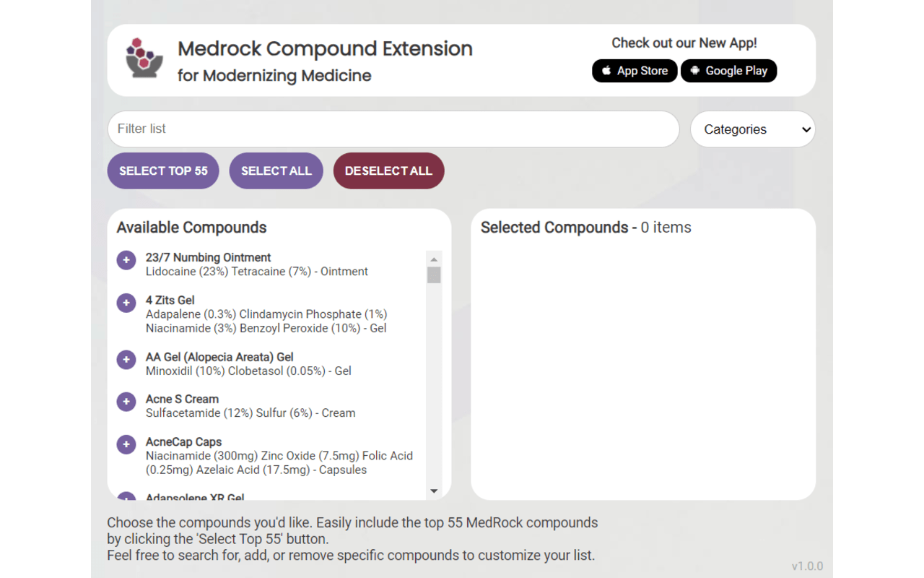Add 23/7 Numbing Ointment to selected compounds
This screenshot has width=924, height=578.
pos(126,260)
